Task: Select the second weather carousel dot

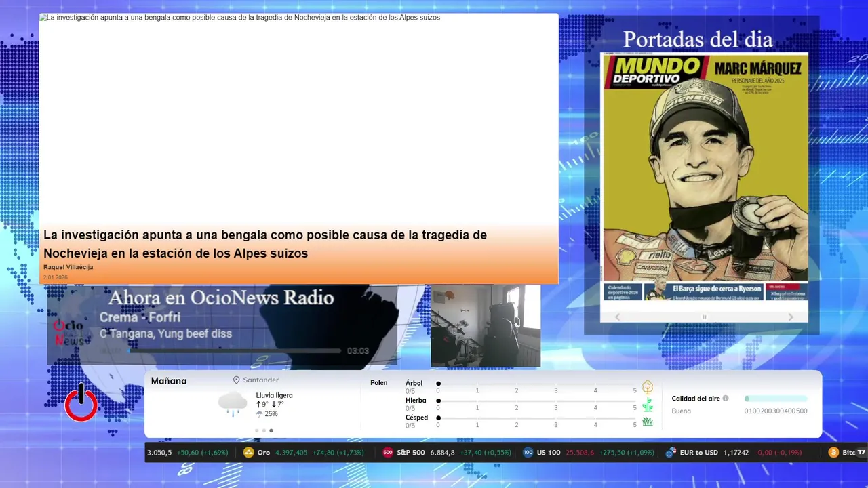Action: point(264,430)
